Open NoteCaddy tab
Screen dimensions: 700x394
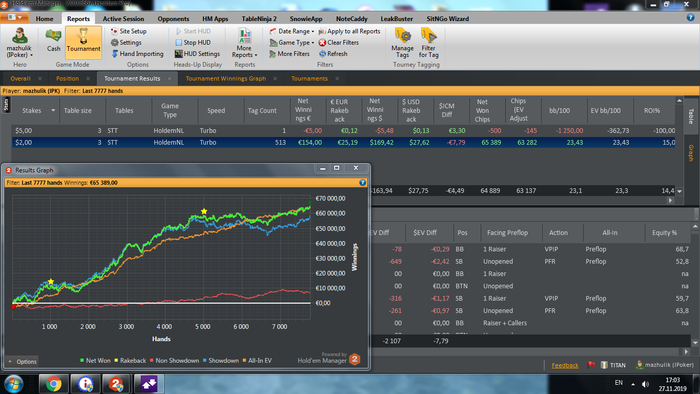[x=352, y=19]
